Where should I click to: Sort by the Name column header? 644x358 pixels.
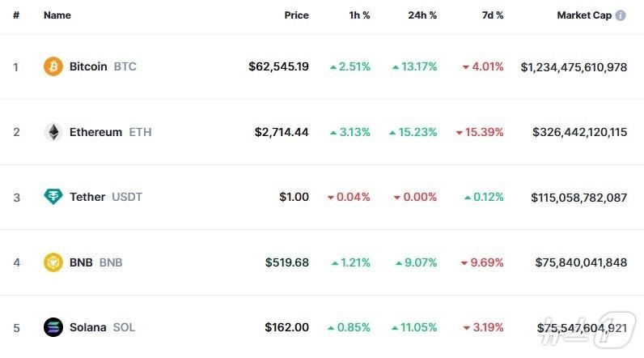click(57, 15)
